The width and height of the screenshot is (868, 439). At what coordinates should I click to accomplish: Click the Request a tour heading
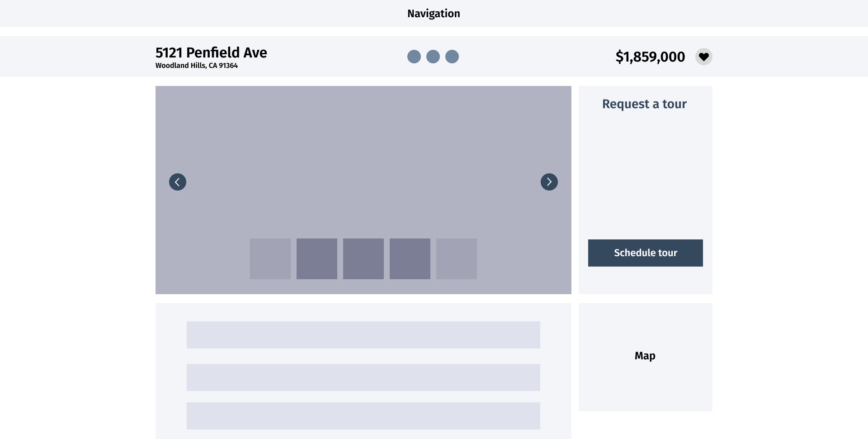tap(644, 104)
